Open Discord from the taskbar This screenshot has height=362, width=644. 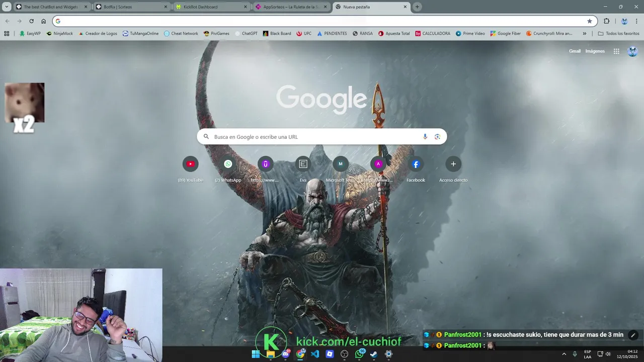coord(286,354)
